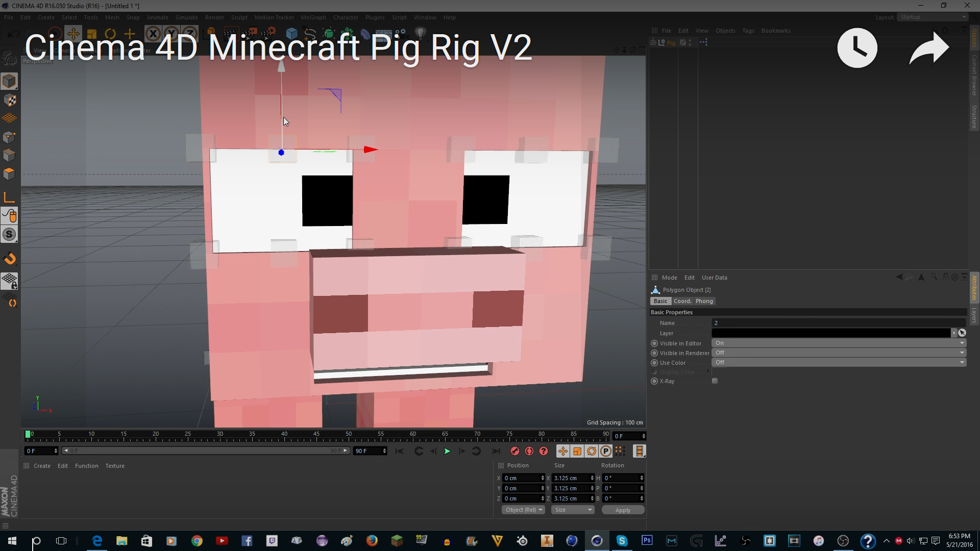Step to next frame
The height and width of the screenshot is (551, 980).
pos(461,451)
